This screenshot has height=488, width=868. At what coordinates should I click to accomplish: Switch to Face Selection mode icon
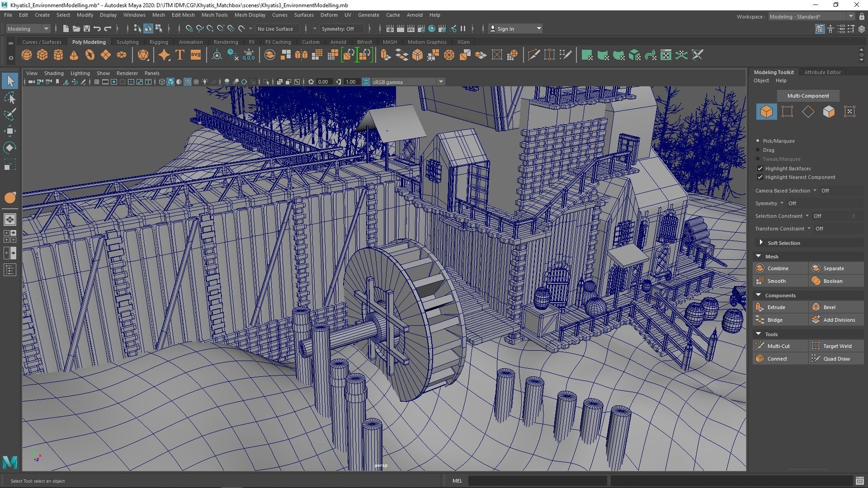[x=829, y=112]
